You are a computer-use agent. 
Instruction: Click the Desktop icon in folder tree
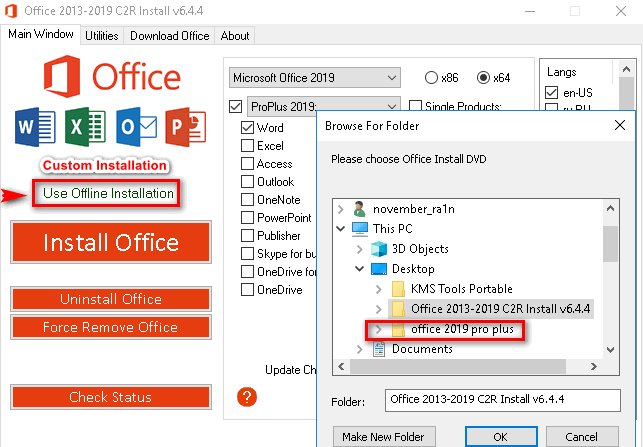379,269
